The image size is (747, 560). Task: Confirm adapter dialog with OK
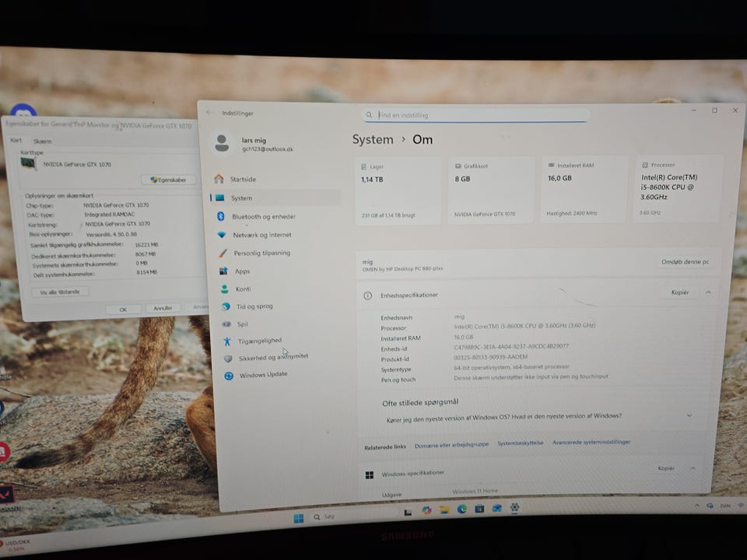point(123,310)
